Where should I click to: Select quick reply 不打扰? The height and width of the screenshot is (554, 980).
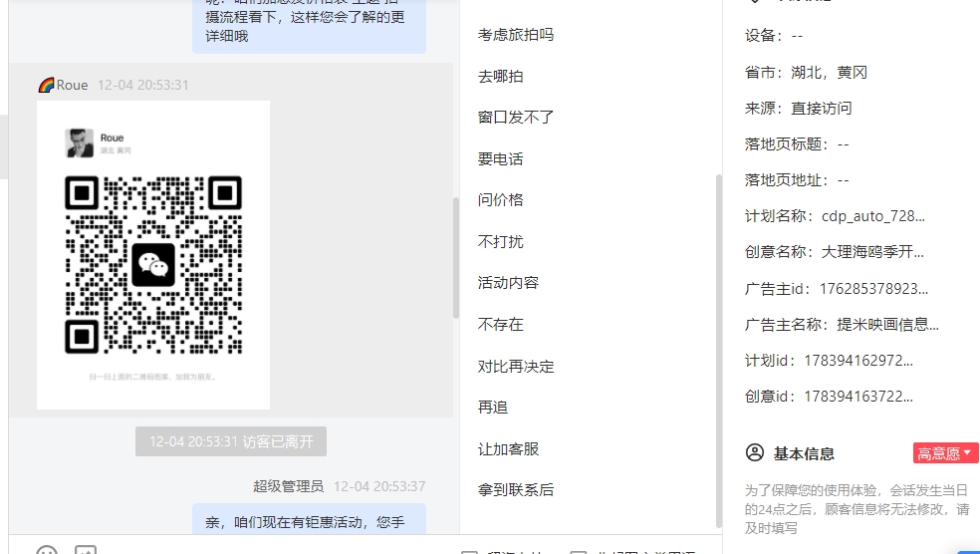[x=501, y=241]
